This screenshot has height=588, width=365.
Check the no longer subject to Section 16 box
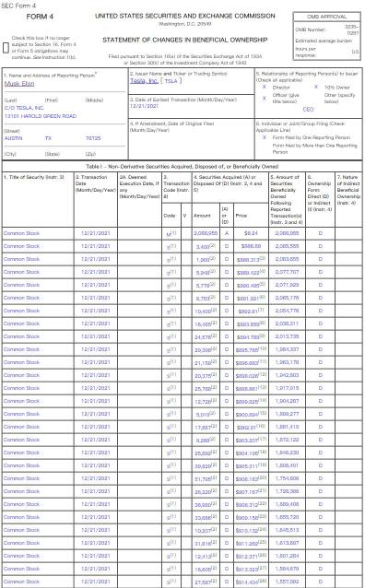[6, 48]
